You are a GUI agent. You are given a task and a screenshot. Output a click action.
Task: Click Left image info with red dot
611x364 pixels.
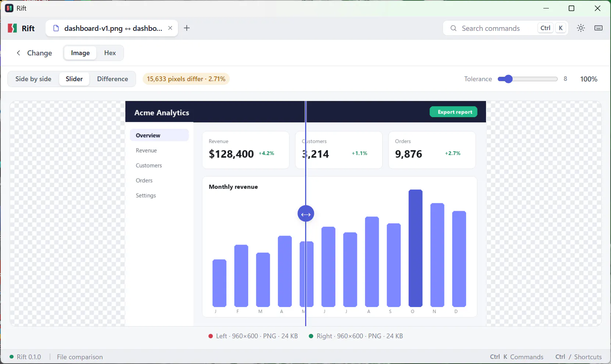(x=253, y=336)
